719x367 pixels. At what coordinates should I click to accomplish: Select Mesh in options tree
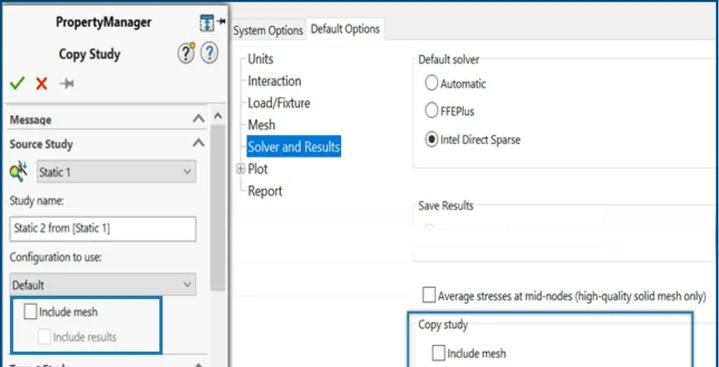[261, 125]
